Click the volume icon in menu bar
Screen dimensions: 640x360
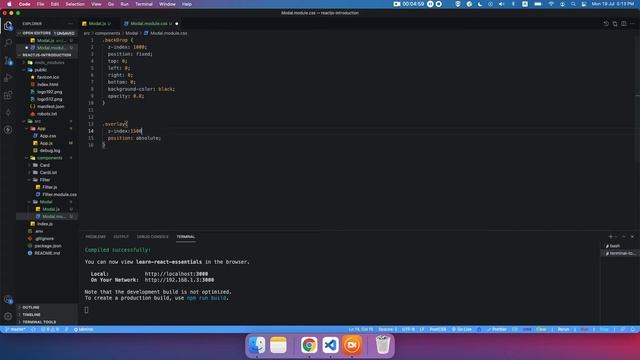click(502, 4)
